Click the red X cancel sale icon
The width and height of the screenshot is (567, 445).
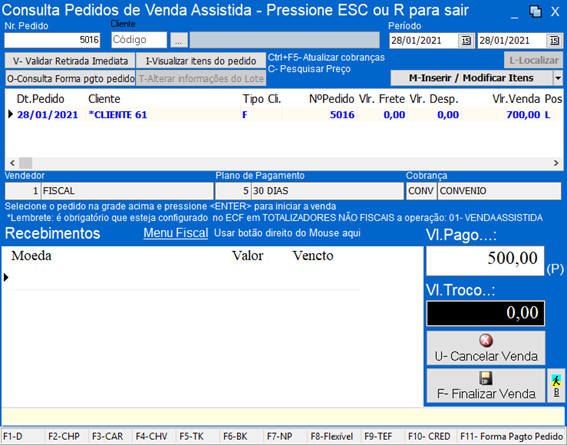pyautogui.click(x=486, y=341)
